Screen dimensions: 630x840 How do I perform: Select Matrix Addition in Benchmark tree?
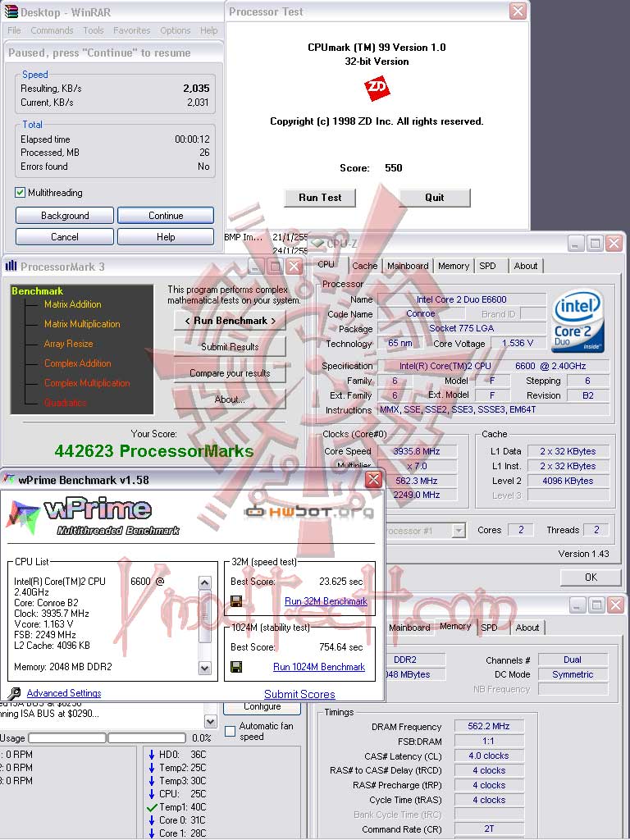pos(72,304)
